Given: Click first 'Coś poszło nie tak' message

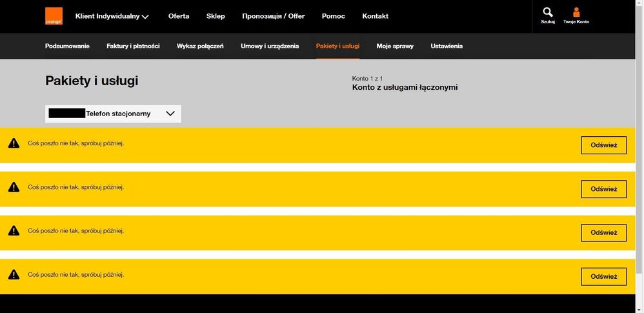Looking at the screenshot, I should click(76, 143).
